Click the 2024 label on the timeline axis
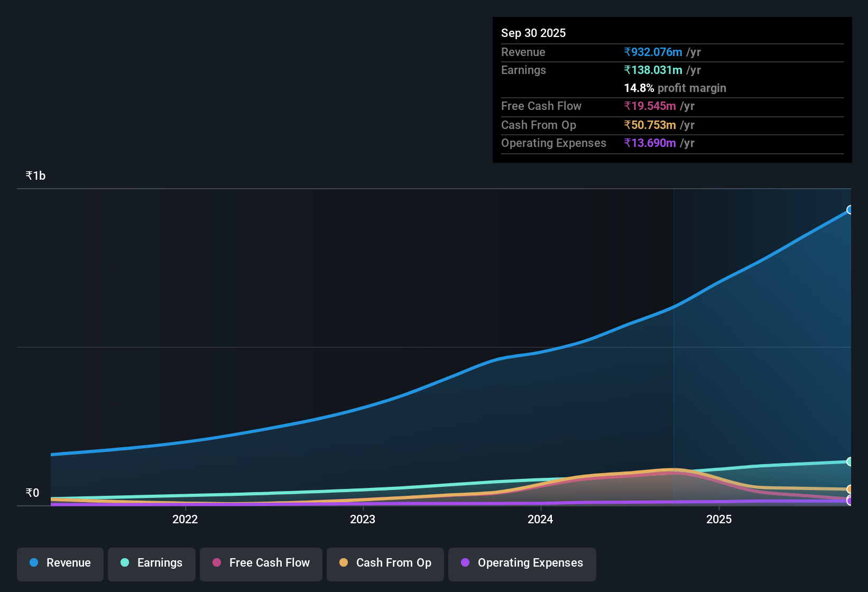The width and height of the screenshot is (868, 592). click(x=540, y=520)
